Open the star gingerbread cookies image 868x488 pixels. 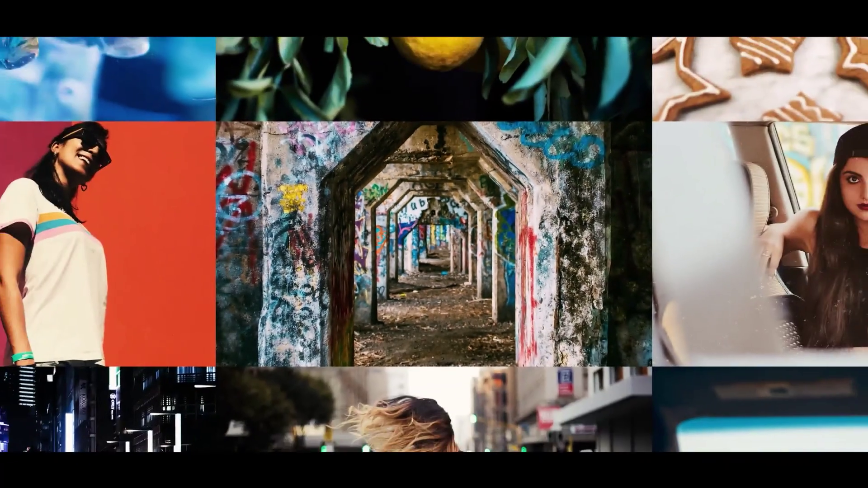point(759,79)
